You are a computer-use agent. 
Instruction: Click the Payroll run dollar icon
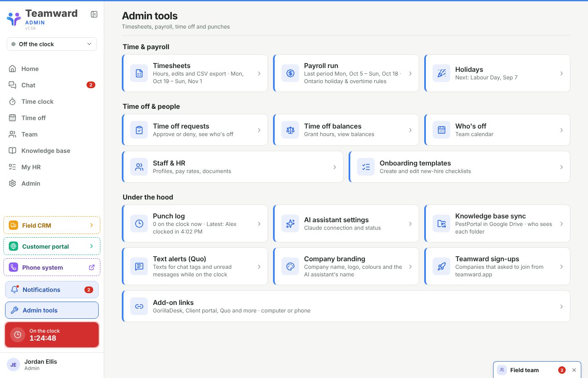[290, 73]
